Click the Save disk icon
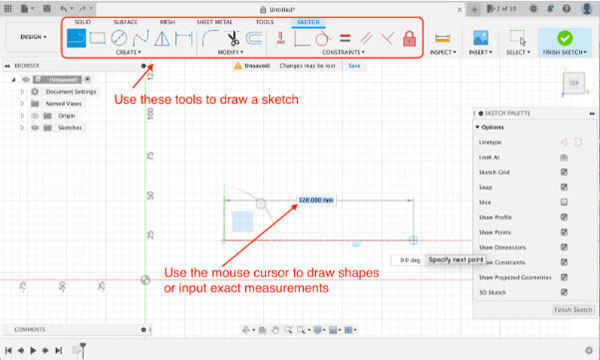The height and width of the screenshot is (360, 600). click(x=47, y=9)
